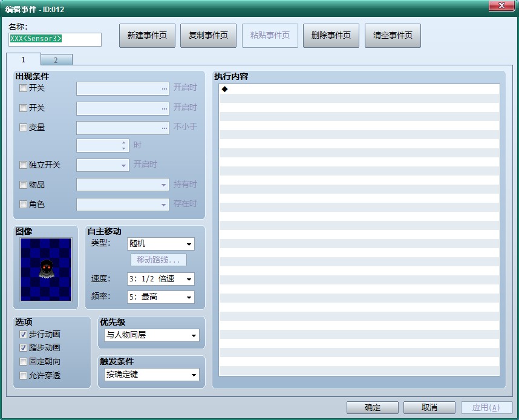Screen dimensions: 519x420
Task: Click the 新建事件页 button
Action: (x=148, y=36)
